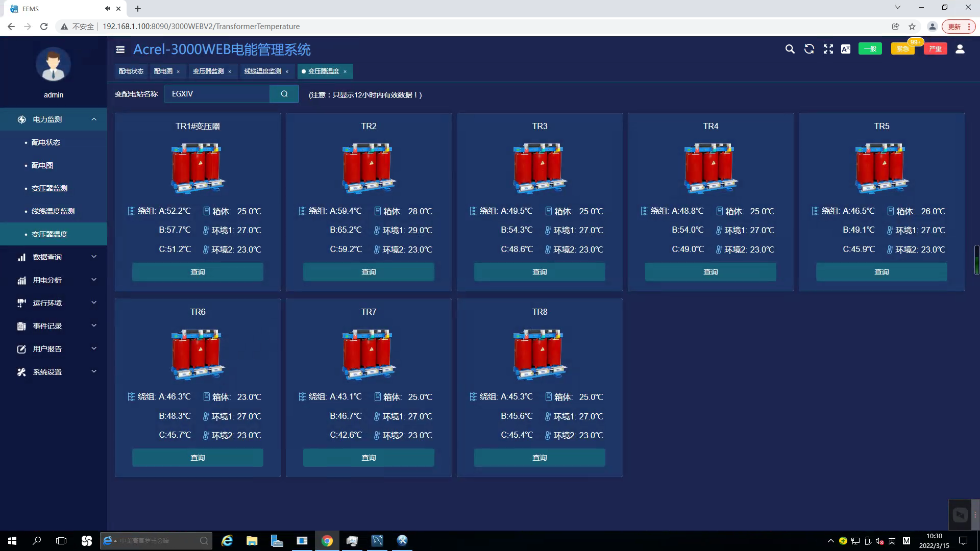Click 查询 button under TR2

click(369, 272)
